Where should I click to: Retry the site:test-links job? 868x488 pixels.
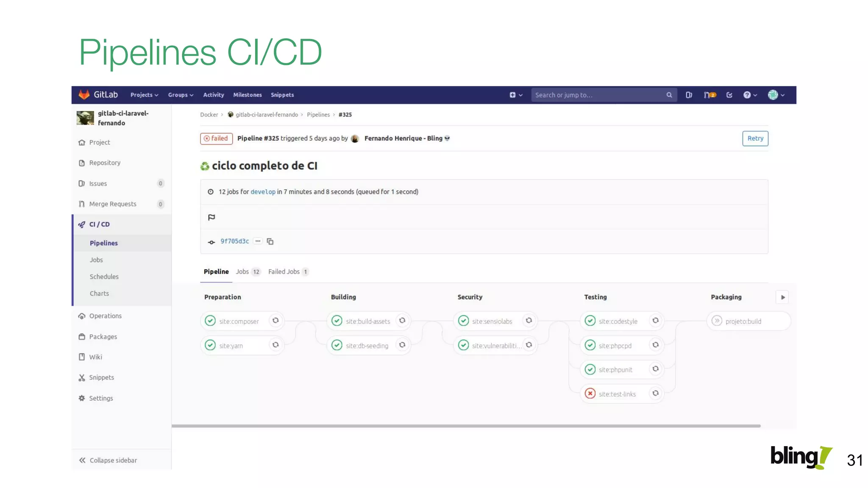point(656,394)
